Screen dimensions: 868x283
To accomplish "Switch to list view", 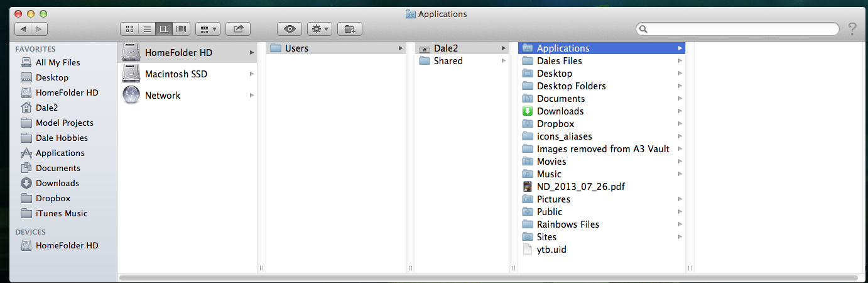I will coord(147,29).
